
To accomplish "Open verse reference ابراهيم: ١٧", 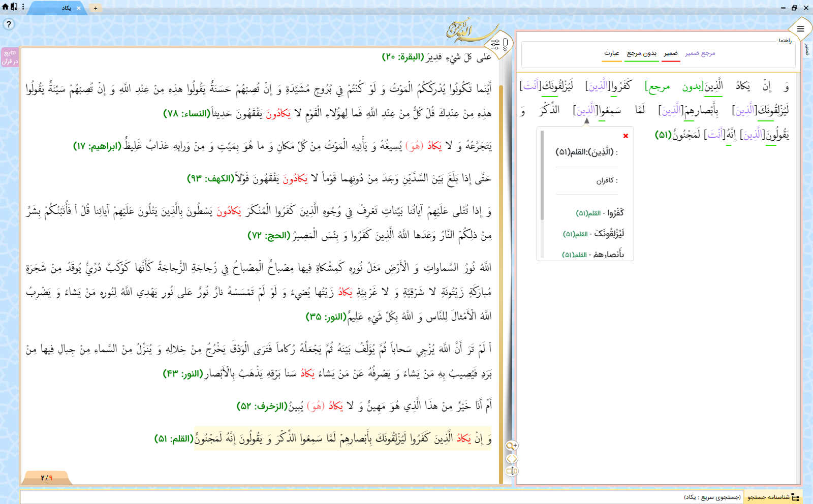I will (98, 146).
